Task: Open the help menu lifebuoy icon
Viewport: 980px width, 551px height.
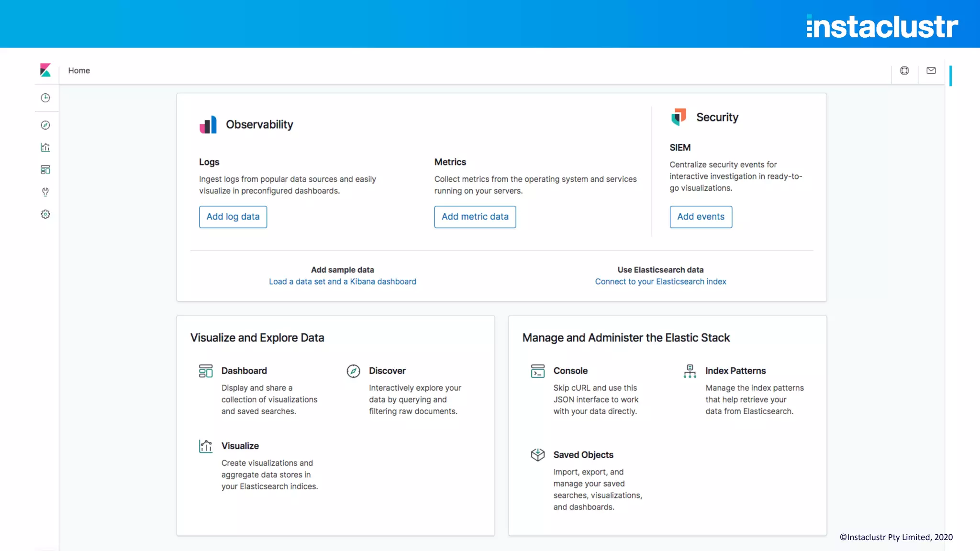Action: coord(904,71)
